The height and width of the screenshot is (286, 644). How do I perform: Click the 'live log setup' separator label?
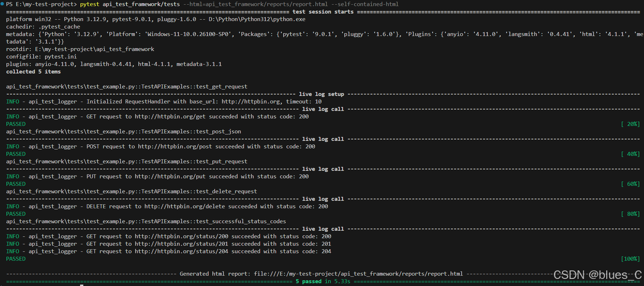pyautogui.click(x=321, y=94)
